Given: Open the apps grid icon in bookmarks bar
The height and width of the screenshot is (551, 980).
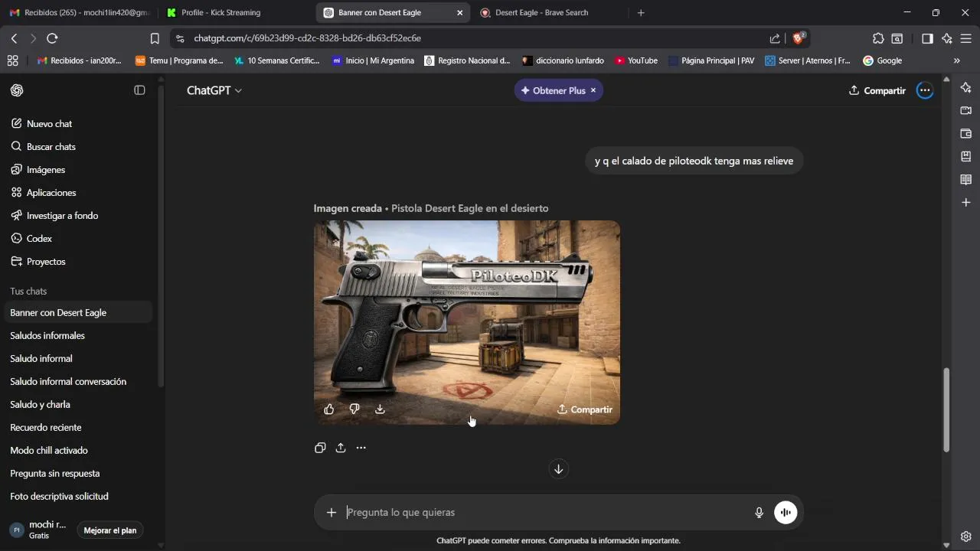Looking at the screenshot, I should tap(12, 60).
